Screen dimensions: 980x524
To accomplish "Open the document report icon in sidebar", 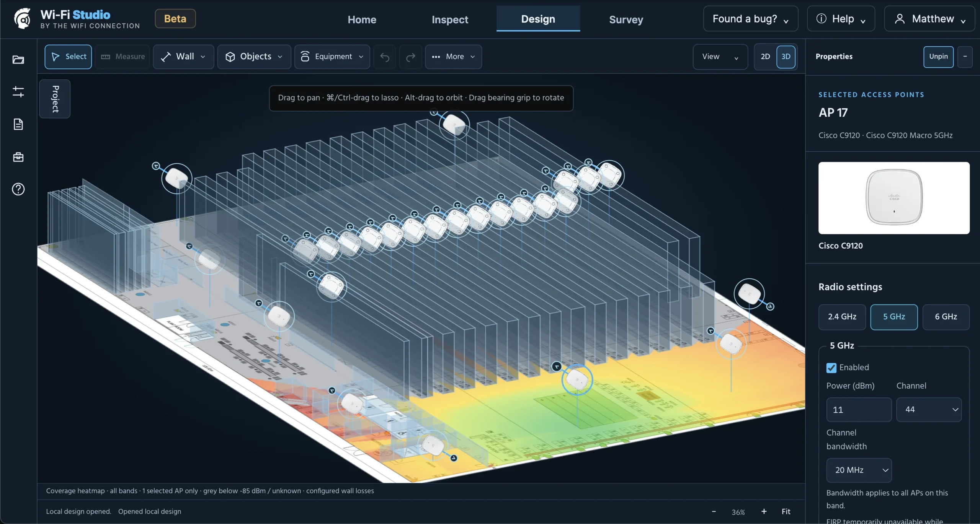I will coord(18,124).
